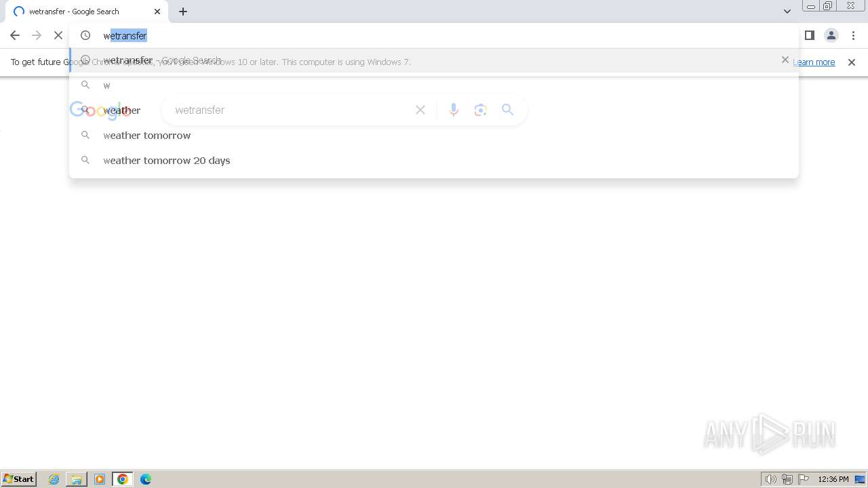868x488 pixels.
Task: Open the Windows Start menu
Action: [x=19, y=479]
